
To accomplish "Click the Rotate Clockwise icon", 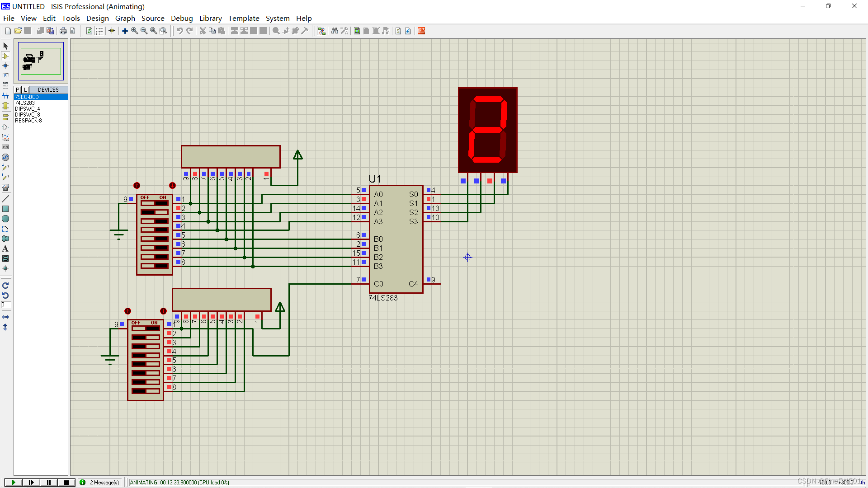I will tap(5, 286).
